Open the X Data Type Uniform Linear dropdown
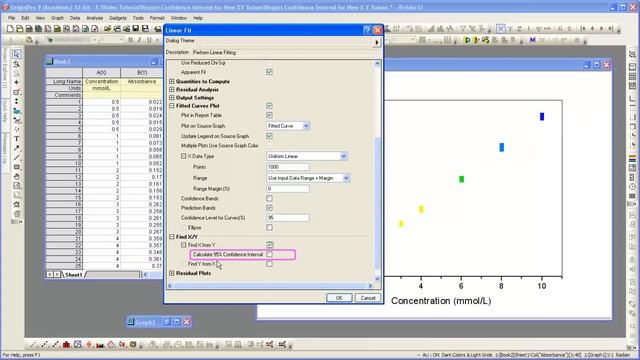640x360 pixels. [343, 156]
